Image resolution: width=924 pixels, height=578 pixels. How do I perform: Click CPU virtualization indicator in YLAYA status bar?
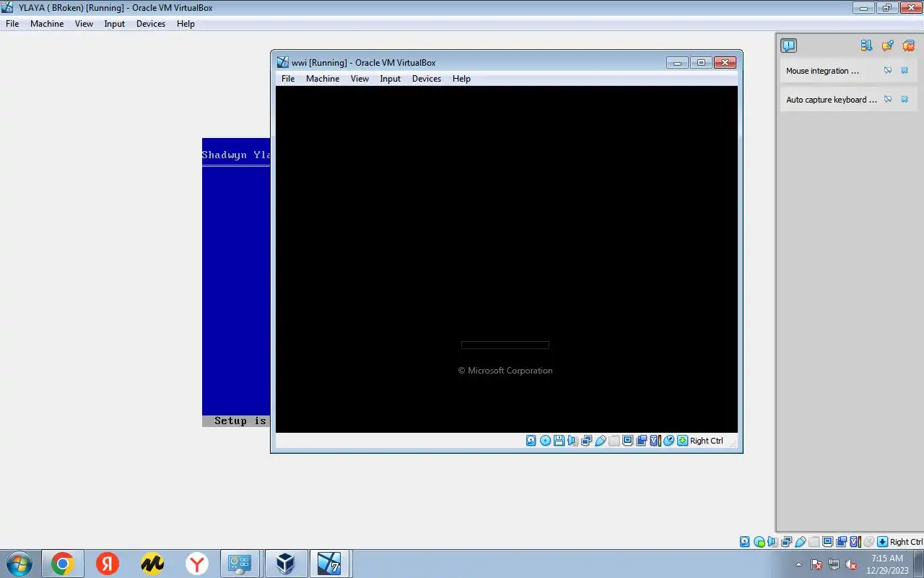[x=855, y=542]
